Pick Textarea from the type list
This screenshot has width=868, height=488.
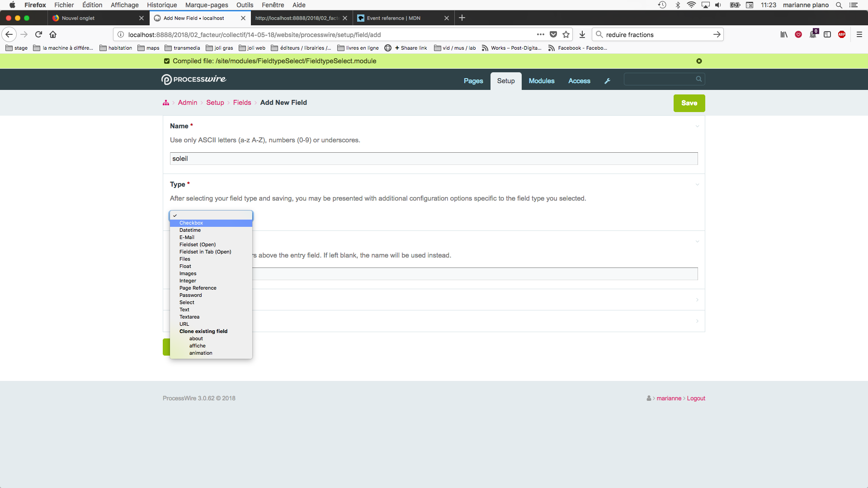(x=189, y=317)
